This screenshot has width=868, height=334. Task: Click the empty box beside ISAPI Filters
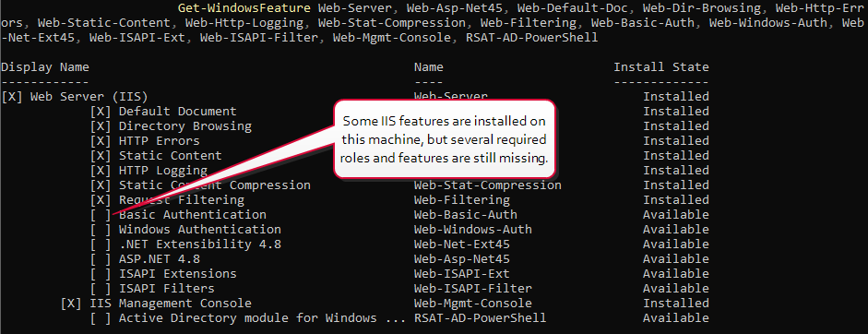[x=101, y=289]
